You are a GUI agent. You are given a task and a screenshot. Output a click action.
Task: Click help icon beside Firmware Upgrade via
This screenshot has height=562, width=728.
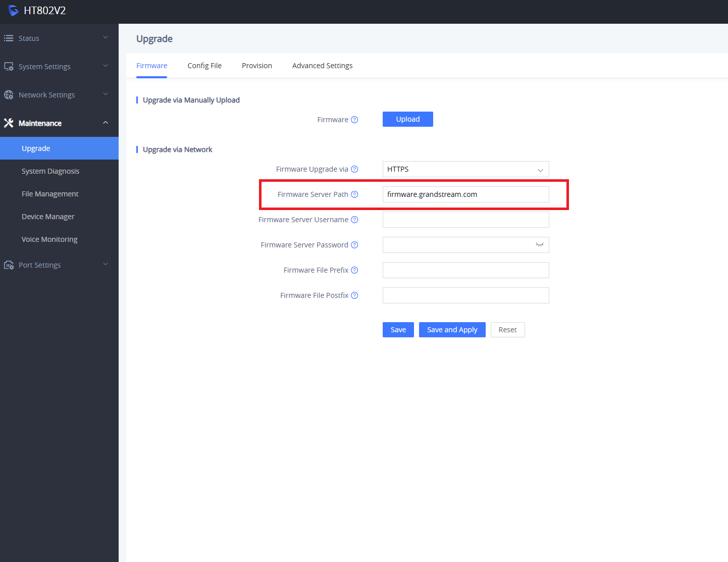(354, 169)
